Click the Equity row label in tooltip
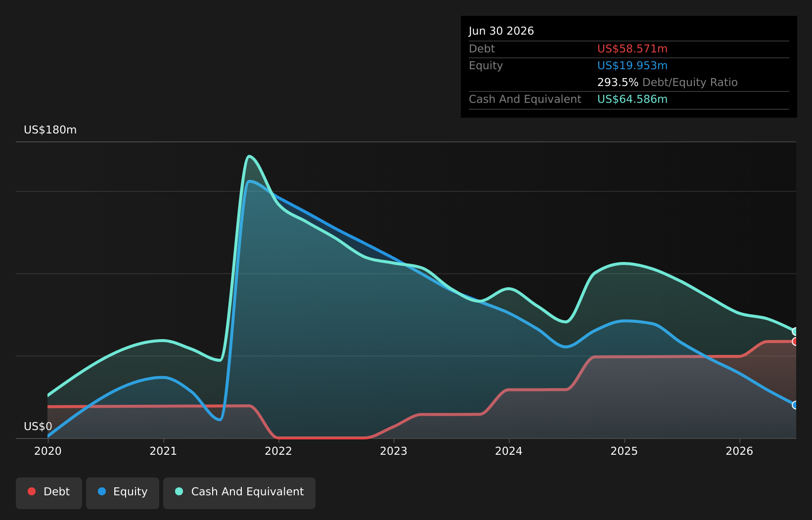The width and height of the screenshot is (812, 520). click(x=486, y=66)
